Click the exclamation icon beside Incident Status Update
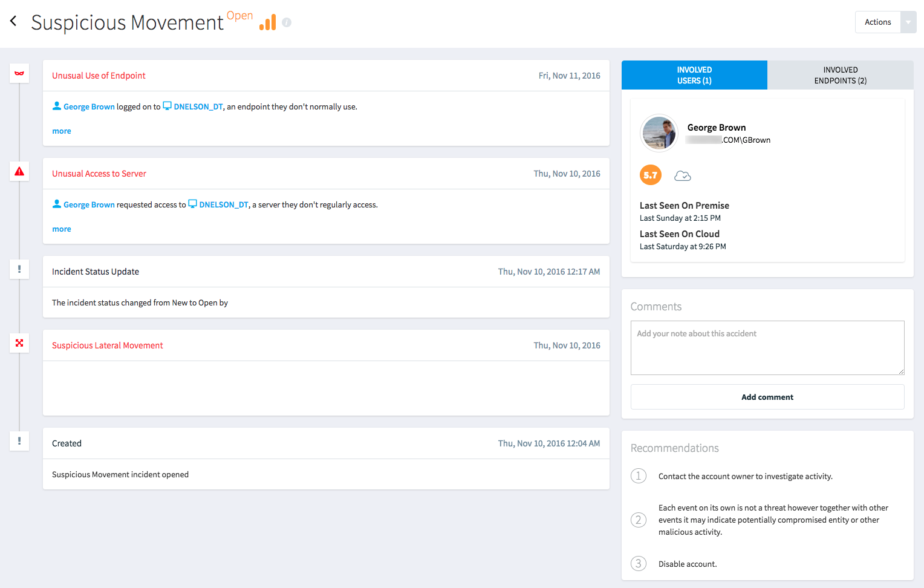 pos(19,269)
